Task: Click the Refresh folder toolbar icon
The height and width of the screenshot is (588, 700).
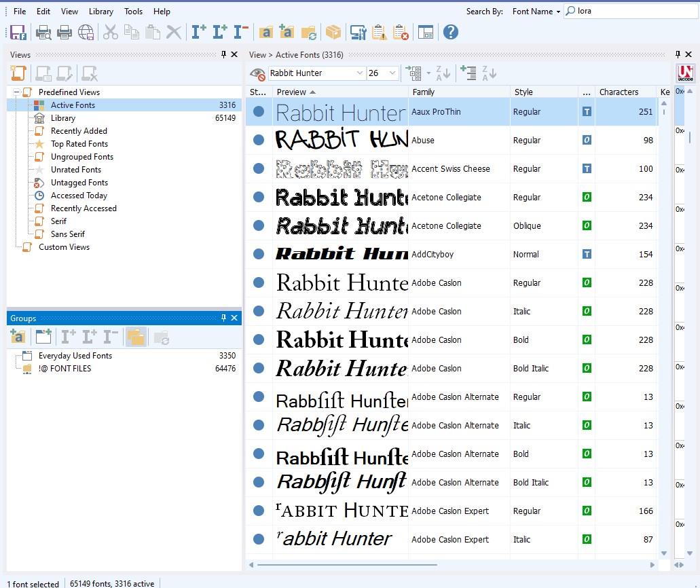Action: (x=309, y=32)
